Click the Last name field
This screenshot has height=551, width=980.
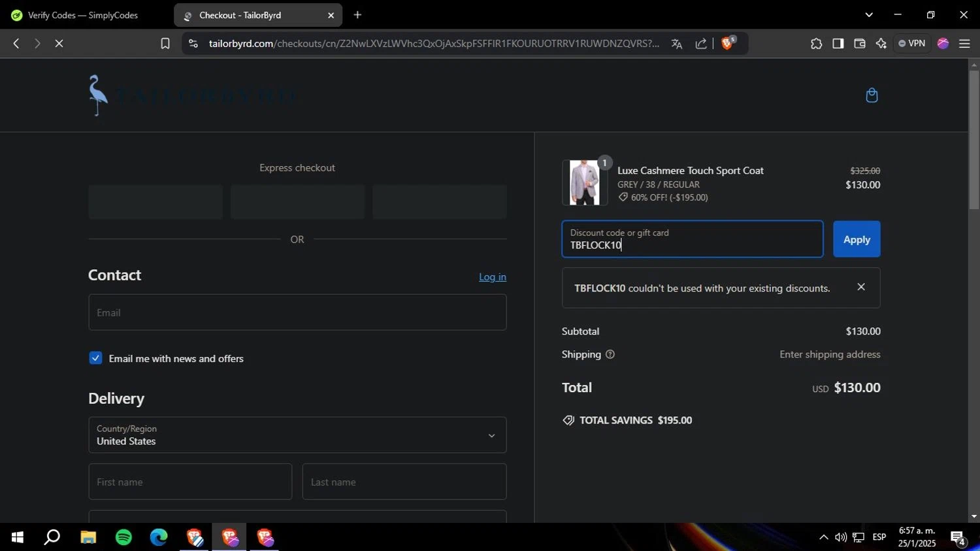pyautogui.click(x=404, y=482)
